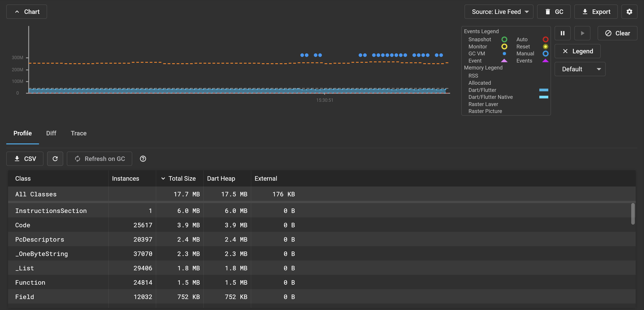Trigger garbage collection with GC button
Image resolution: width=644 pixels, height=310 pixels.
click(x=553, y=12)
